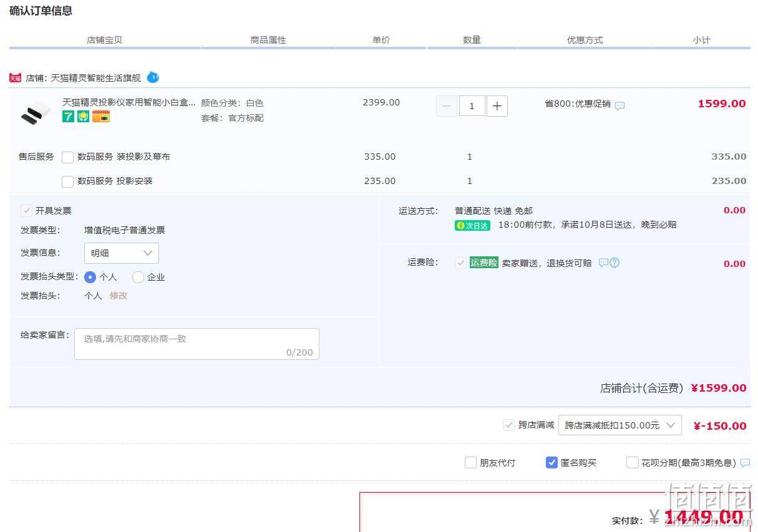Toggle the 跨店满减 checkbox

pyautogui.click(x=508, y=425)
